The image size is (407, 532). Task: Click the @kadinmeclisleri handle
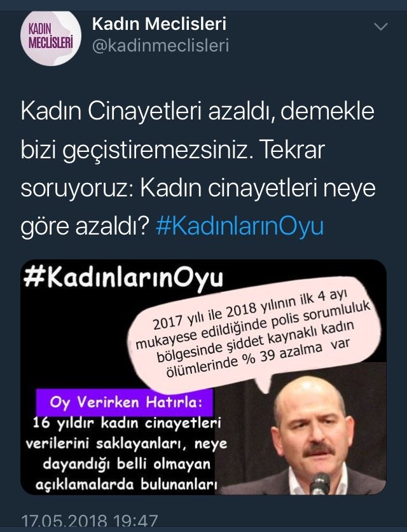coord(160,46)
